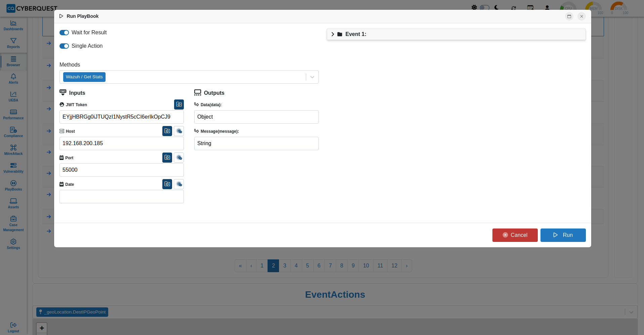Open the Methods dropdown arrow
Viewport: 644px width, 335px height.
(x=312, y=77)
